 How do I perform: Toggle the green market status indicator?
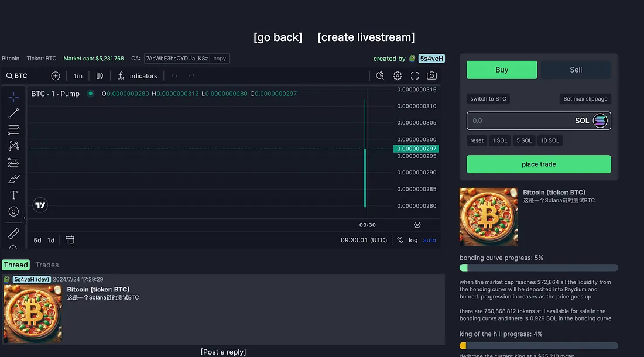click(90, 94)
